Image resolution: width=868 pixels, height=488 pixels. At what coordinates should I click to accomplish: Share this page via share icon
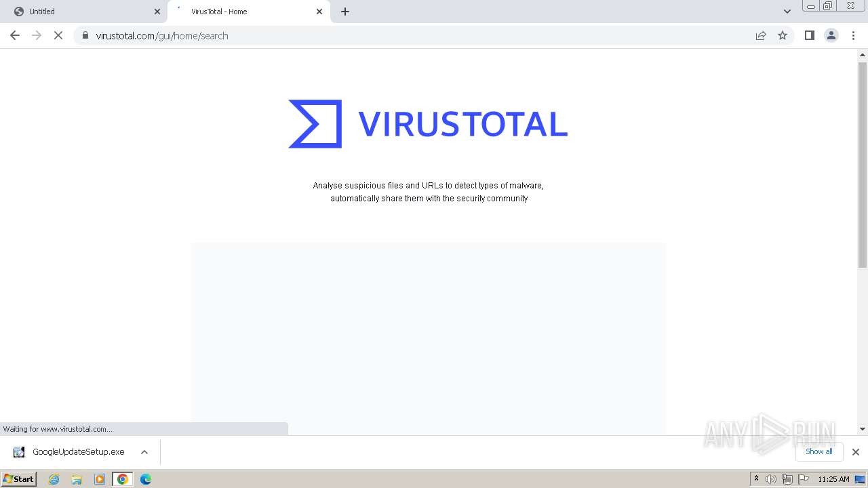761,35
